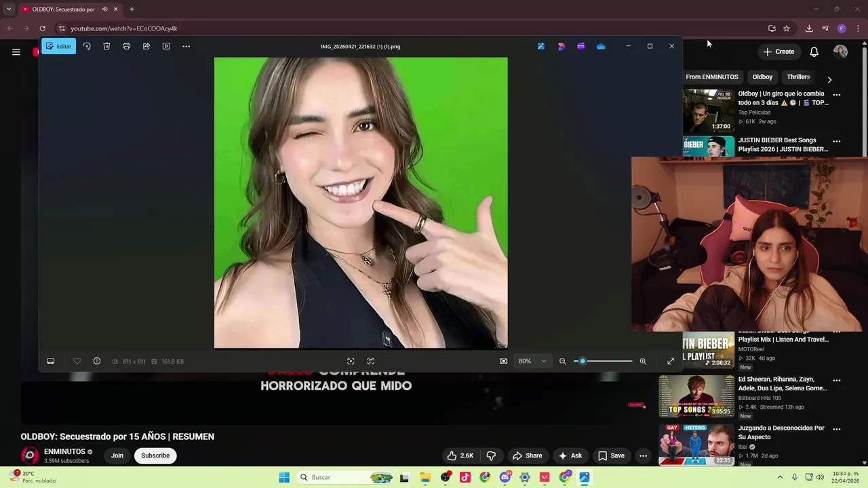Save the video to a playlist

[611, 455]
